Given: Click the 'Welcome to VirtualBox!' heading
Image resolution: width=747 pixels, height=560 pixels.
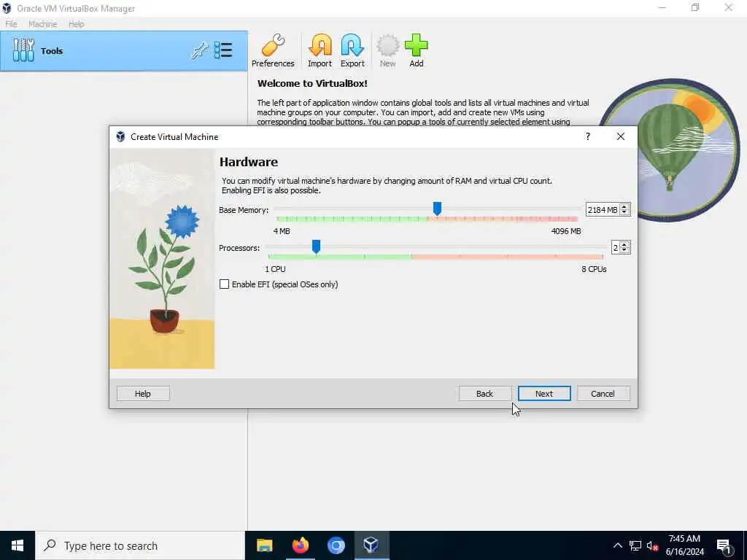Looking at the screenshot, I should (312, 83).
